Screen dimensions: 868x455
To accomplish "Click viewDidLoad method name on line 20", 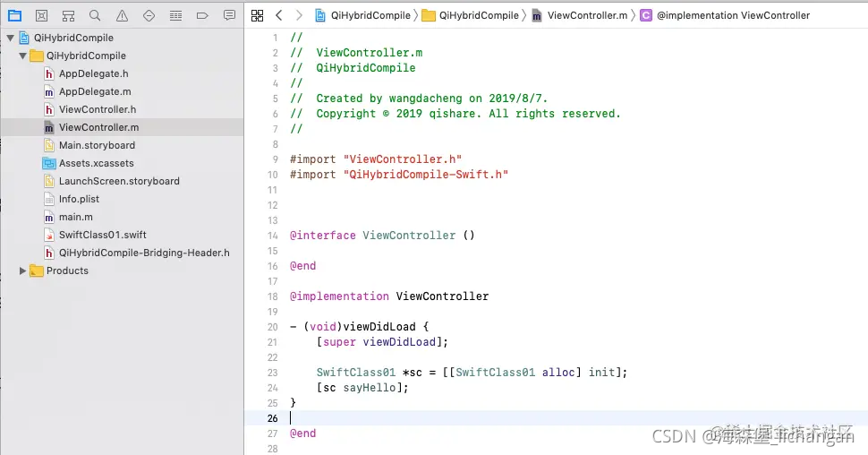I will pos(379,327).
